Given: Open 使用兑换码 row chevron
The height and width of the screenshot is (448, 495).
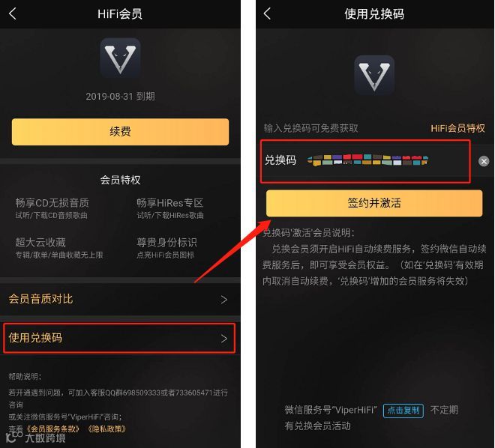Looking at the screenshot, I should [223, 339].
